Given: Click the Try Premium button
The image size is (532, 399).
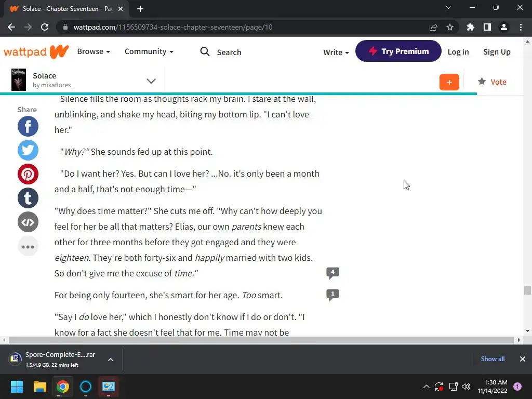Looking at the screenshot, I should 398,51.
